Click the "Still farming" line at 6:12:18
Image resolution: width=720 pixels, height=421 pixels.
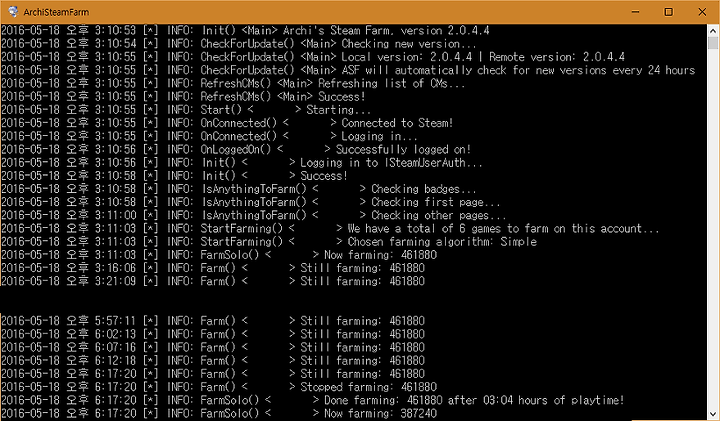coord(213,361)
